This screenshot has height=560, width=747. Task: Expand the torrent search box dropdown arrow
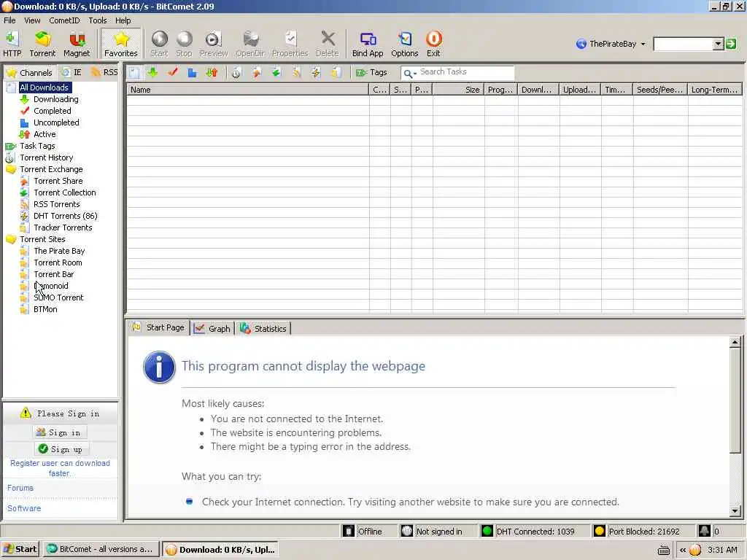point(719,44)
